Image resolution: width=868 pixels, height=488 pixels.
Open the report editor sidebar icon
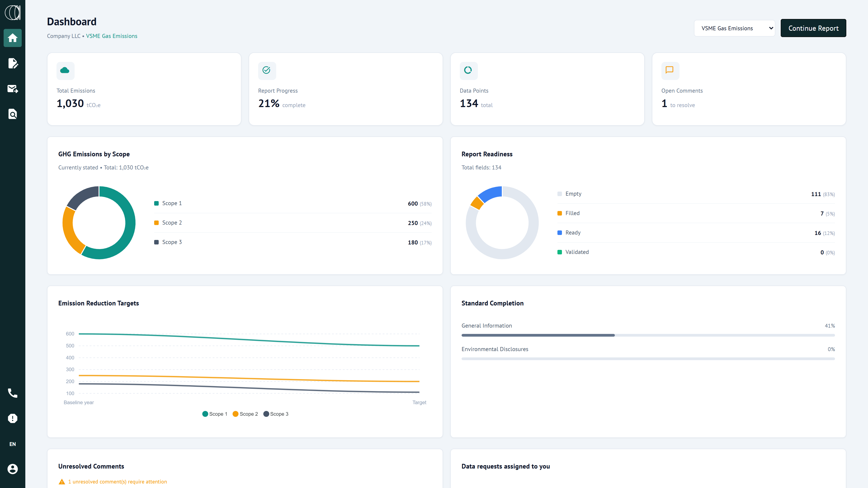tap(12, 63)
